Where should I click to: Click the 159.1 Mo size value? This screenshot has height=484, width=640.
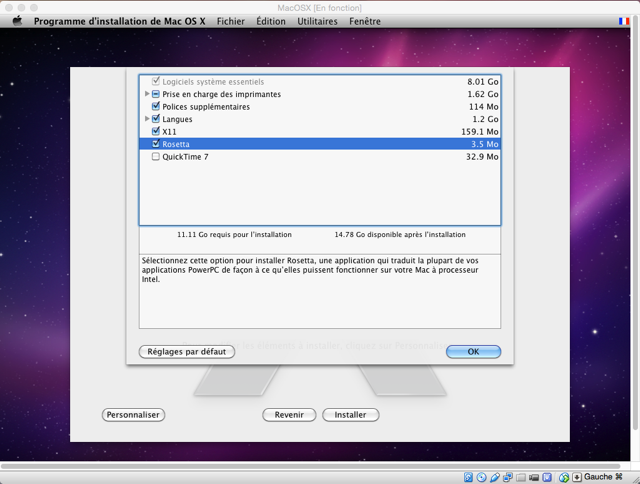point(480,132)
